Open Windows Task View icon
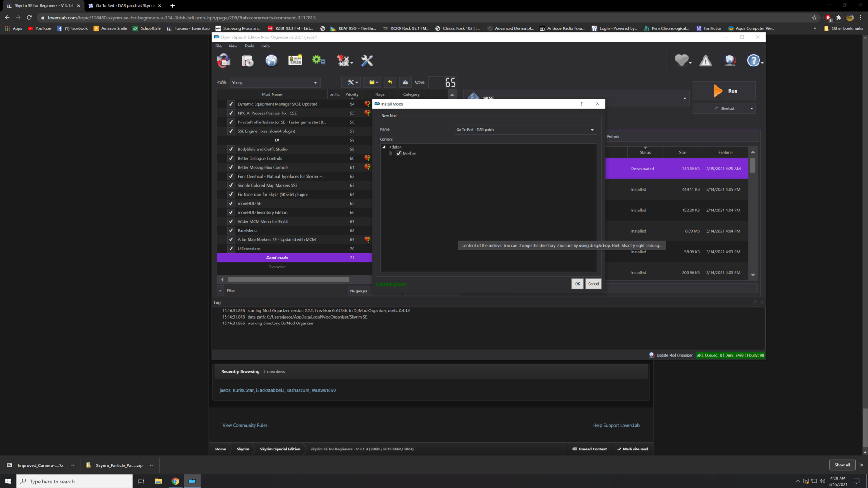Screen dimensions: 868x488 click(x=141, y=481)
